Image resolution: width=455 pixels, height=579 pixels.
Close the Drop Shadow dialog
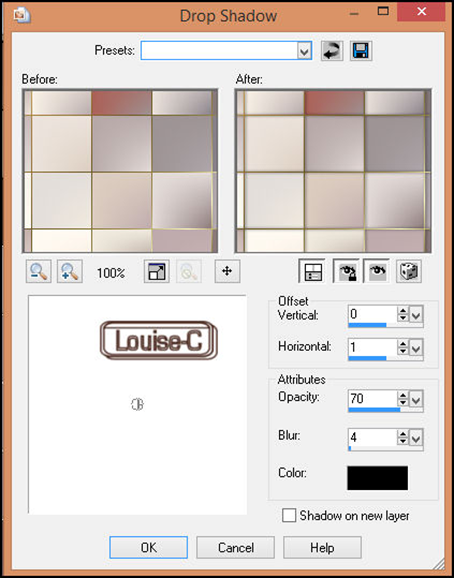coord(421,12)
